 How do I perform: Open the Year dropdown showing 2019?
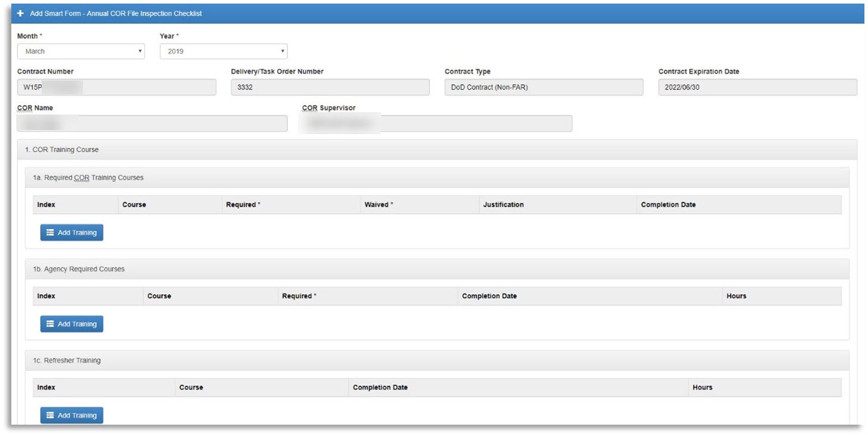(224, 51)
